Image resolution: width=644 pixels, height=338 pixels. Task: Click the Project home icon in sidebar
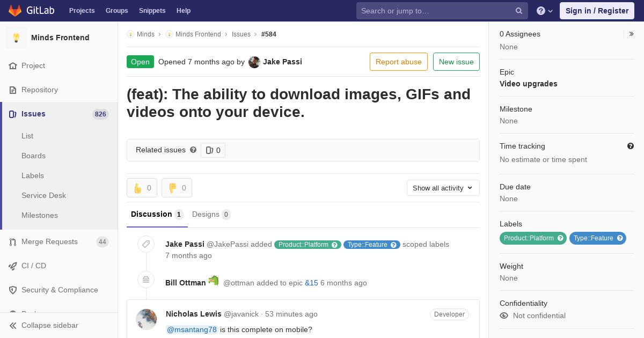pos(13,65)
